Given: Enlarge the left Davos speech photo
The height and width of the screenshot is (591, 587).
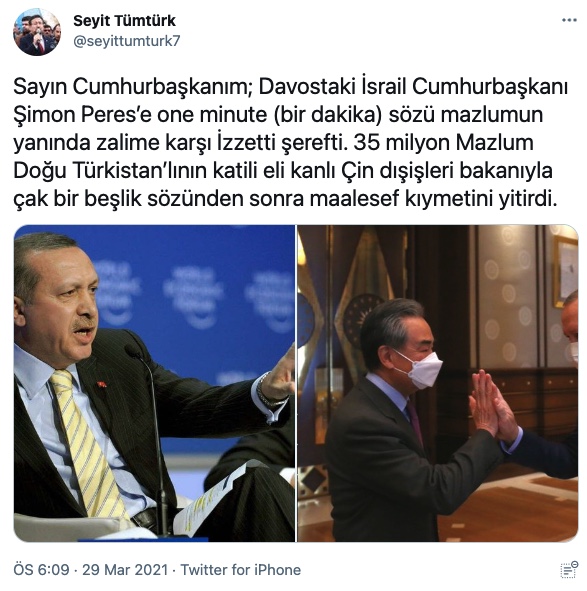Looking at the screenshot, I should pyautogui.click(x=154, y=383).
